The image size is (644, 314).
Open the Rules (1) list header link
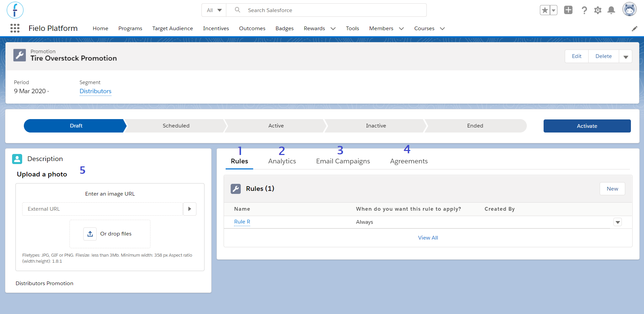pyautogui.click(x=260, y=189)
